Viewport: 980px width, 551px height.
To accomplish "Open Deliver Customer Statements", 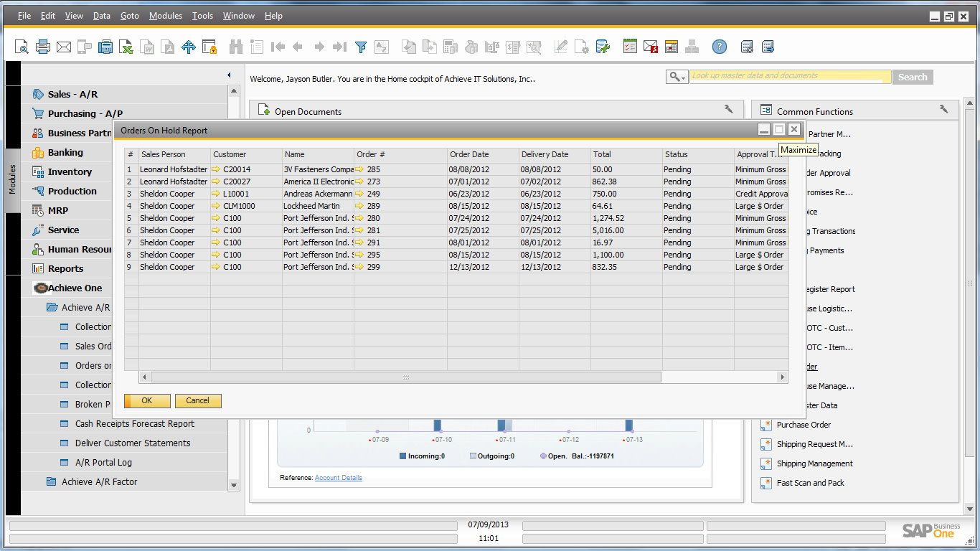I will [133, 443].
